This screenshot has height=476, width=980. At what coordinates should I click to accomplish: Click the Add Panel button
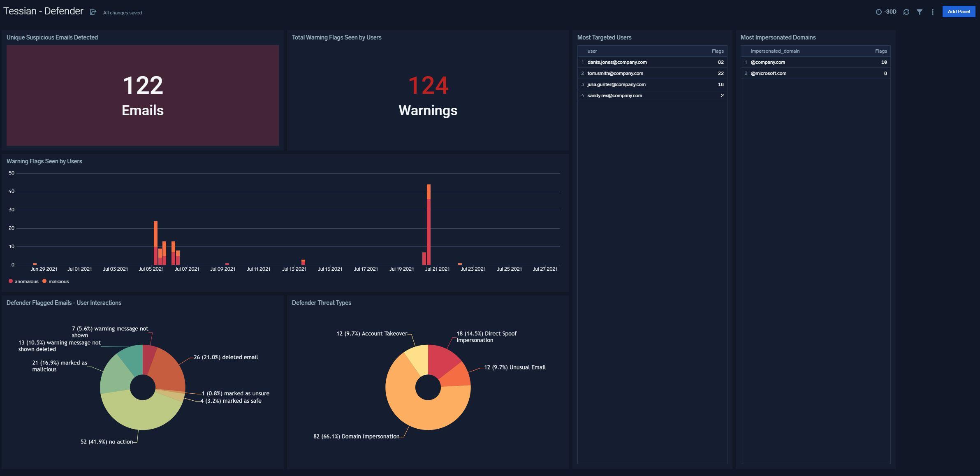(958, 12)
